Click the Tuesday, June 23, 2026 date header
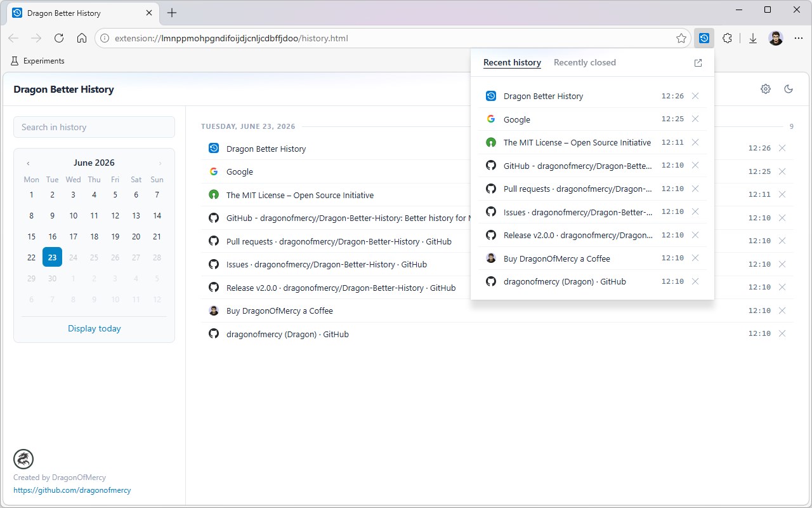The width and height of the screenshot is (812, 508). (248, 126)
